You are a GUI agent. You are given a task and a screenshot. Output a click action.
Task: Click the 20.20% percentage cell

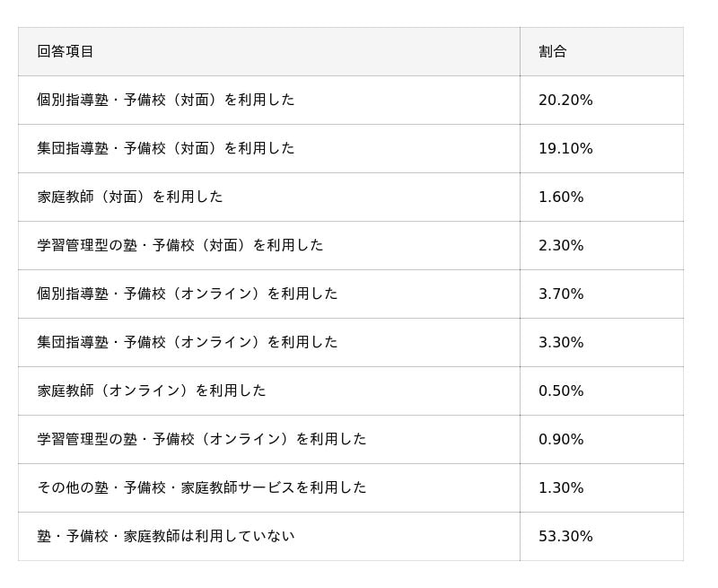tap(565, 100)
